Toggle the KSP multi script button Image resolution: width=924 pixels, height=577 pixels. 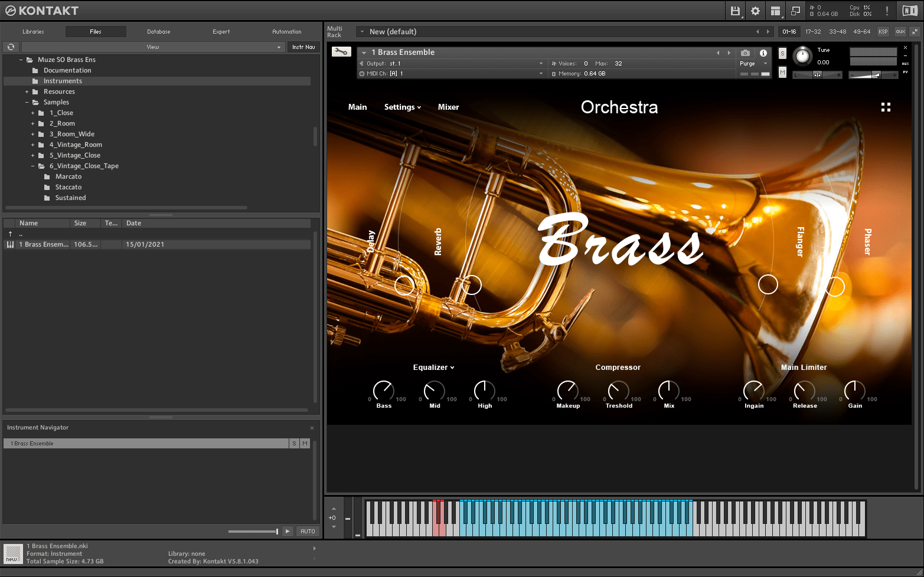tap(883, 32)
